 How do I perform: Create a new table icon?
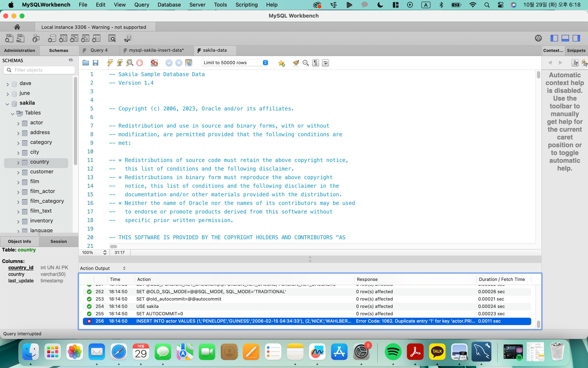click(x=63, y=38)
